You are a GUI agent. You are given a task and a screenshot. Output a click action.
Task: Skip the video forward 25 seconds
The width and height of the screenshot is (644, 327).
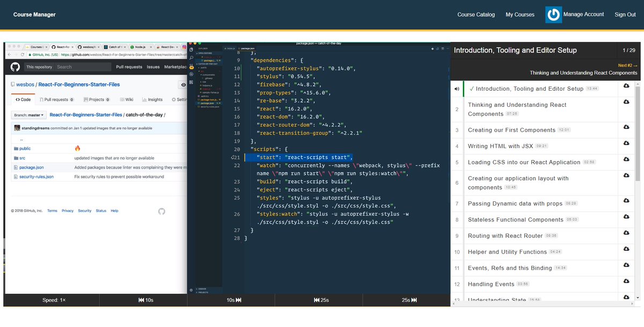click(409, 300)
